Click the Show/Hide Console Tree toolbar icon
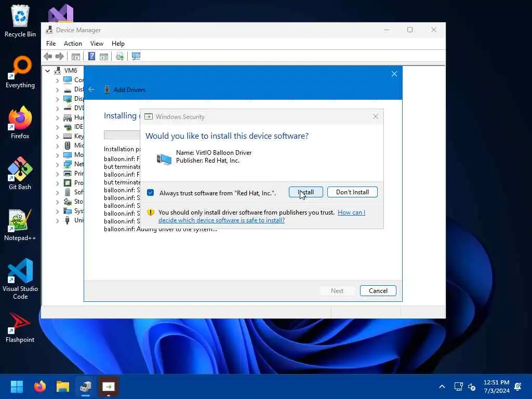The height and width of the screenshot is (399, 532). [x=76, y=56]
